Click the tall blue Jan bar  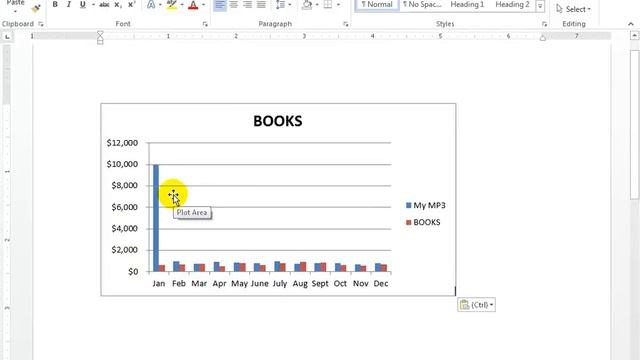click(x=156, y=218)
